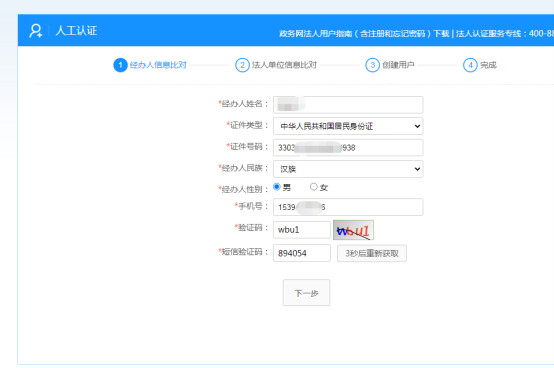554x368 pixels.
Task: Open the 经办人民族 dropdown showing 汉族
Action: pyautogui.click(x=348, y=169)
